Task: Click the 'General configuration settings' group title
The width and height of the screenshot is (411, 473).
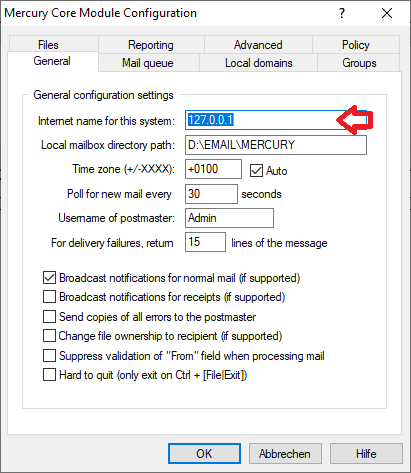Action: (x=103, y=95)
